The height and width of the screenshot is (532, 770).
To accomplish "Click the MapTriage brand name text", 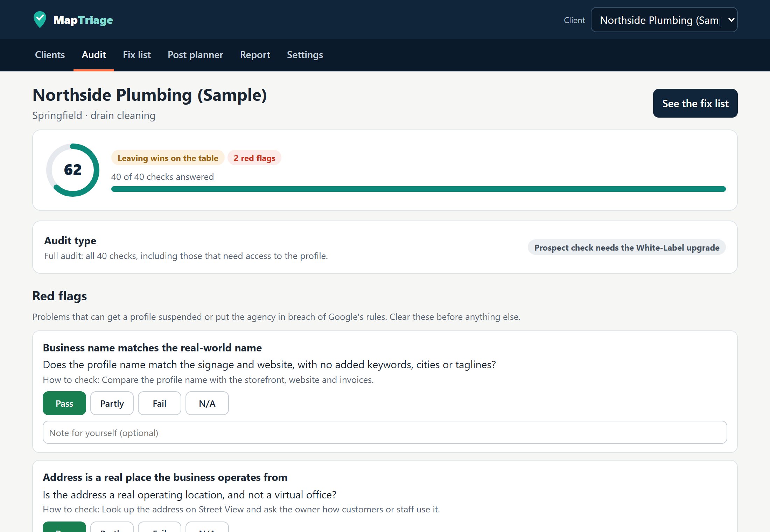I will click(83, 20).
